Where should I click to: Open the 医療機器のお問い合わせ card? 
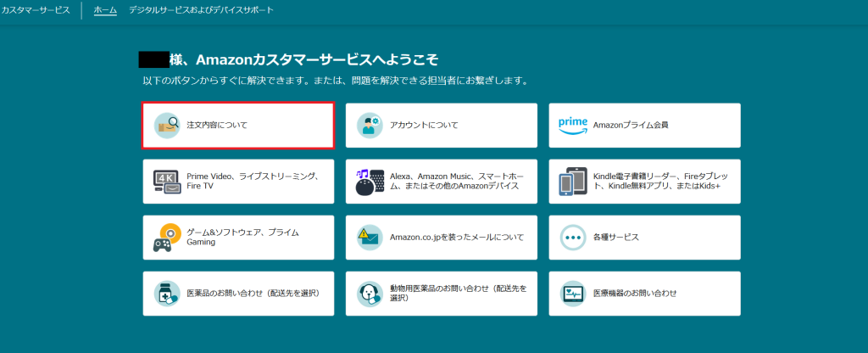[644, 293]
